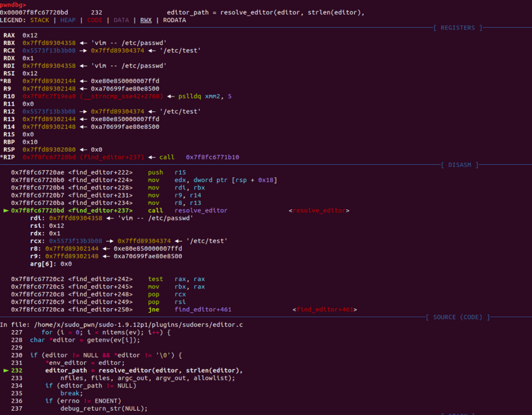
Task: Click the RSI register value 0x12
Action: (30, 73)
